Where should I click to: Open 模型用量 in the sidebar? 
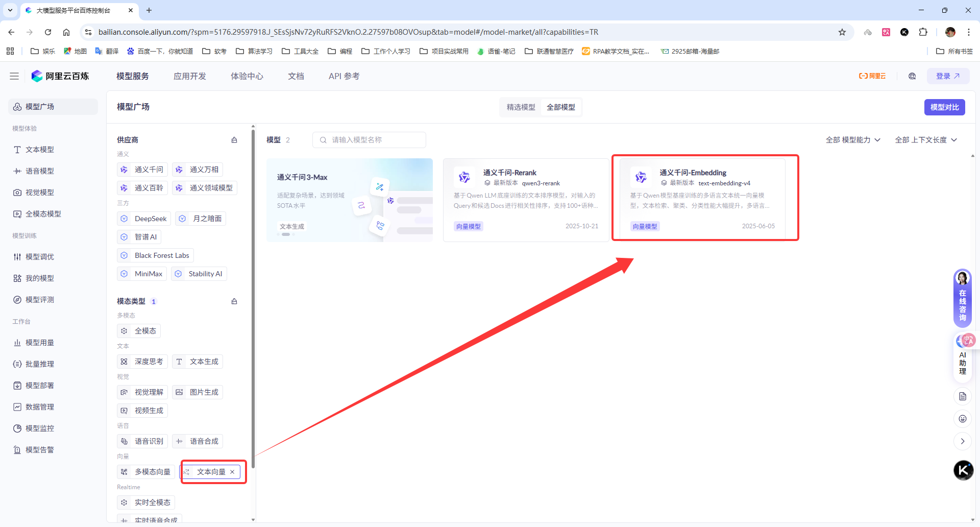(53, 343)
